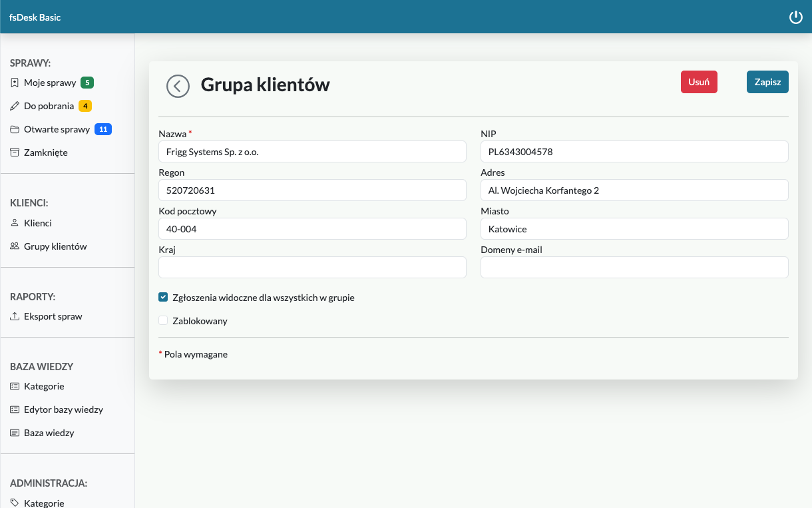This screenshot has width=812, height=508.
Task: Click the fsDesk Basic header title
Action: click(x=35, y=17)
